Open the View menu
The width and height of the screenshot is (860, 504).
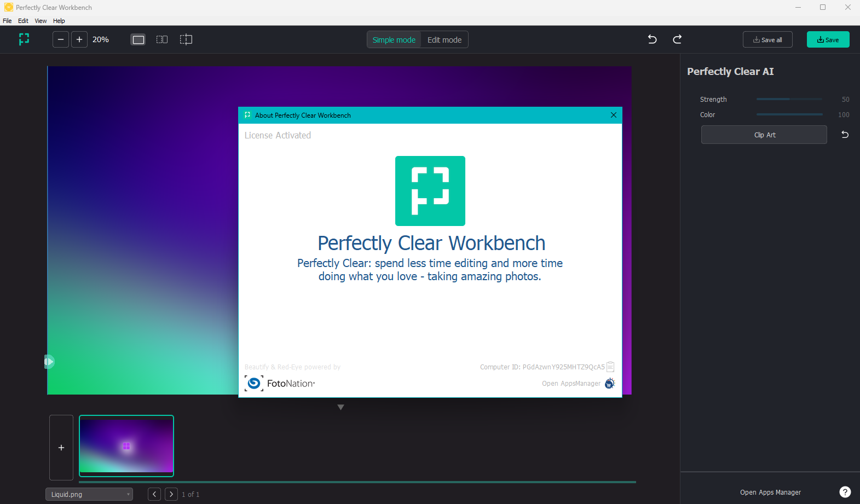tap(41, 21)
